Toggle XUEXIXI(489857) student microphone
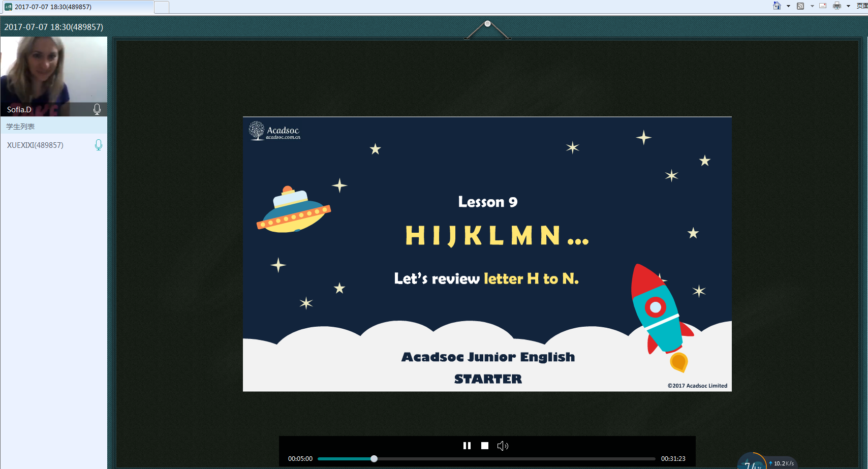The width and height of the screenshot is (868, 469). (99, 145)
